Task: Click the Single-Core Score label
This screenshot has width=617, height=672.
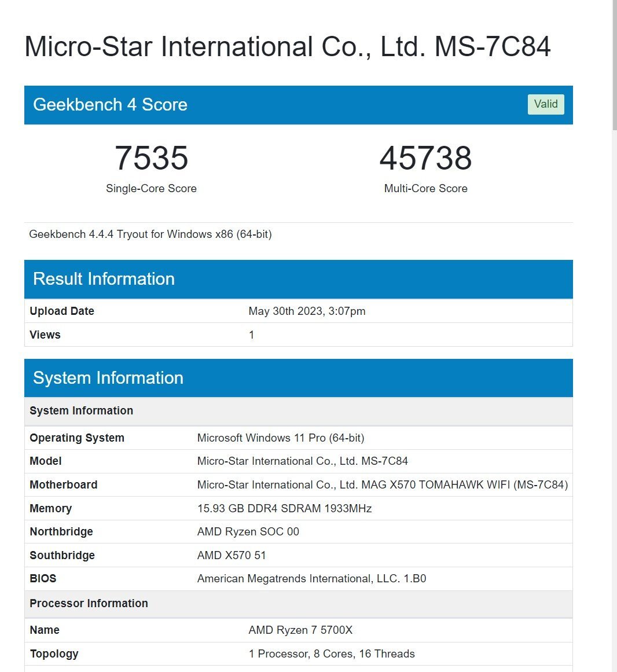Action: (151, 188)
